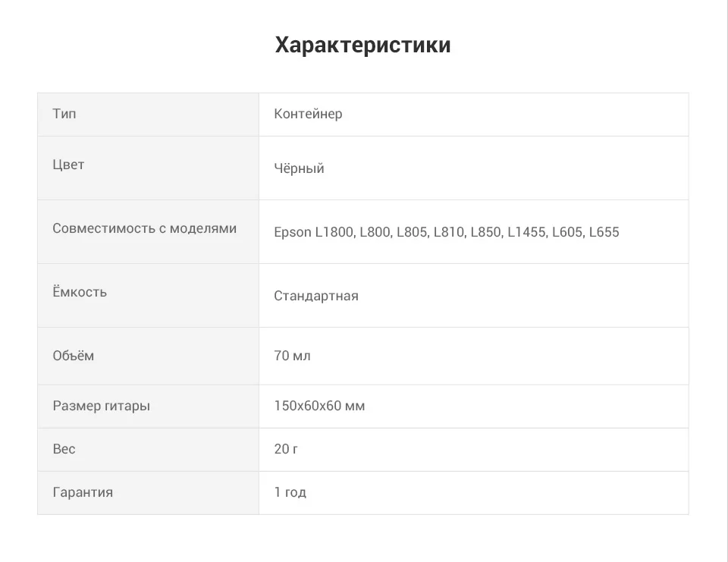Image resolution: width=728 pixels, height=562 pixels.
Task: Click the Чёрный color value
Action: (299, 168)
